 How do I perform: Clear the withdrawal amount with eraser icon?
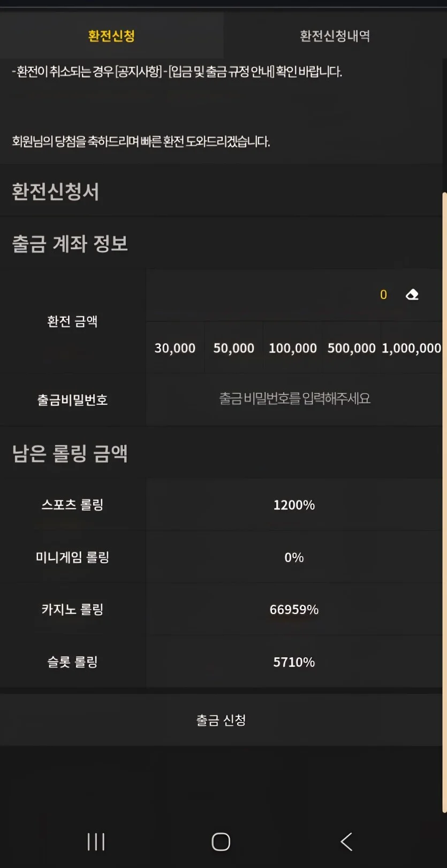coord(412,295)
